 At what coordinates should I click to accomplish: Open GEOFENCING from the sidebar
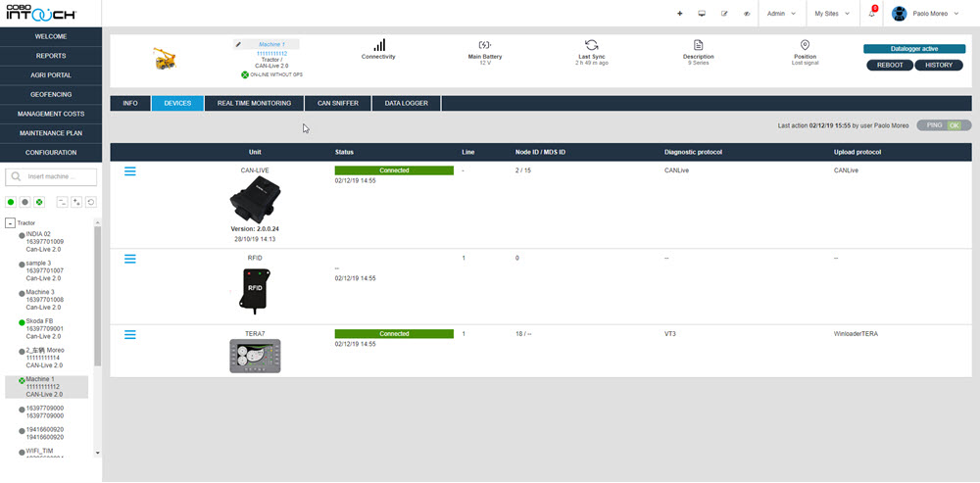51,94
